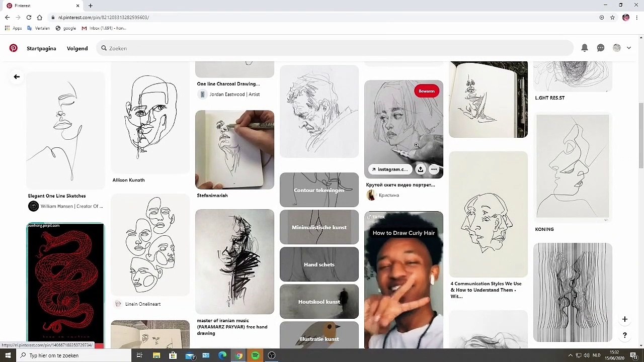
Task: Open the Vertalen bookmark
Action: pyautogui.click(x=39, y=28)
